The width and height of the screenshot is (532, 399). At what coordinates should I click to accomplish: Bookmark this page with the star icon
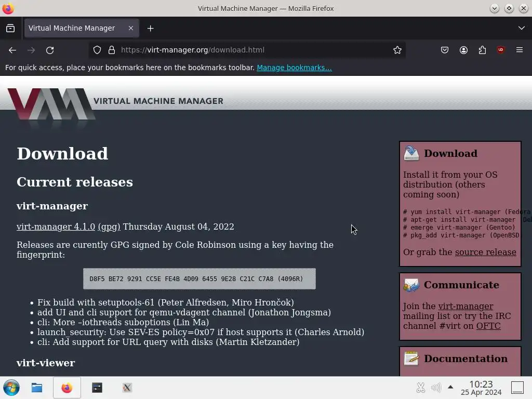pyautogui.click(x=397, y=50)
